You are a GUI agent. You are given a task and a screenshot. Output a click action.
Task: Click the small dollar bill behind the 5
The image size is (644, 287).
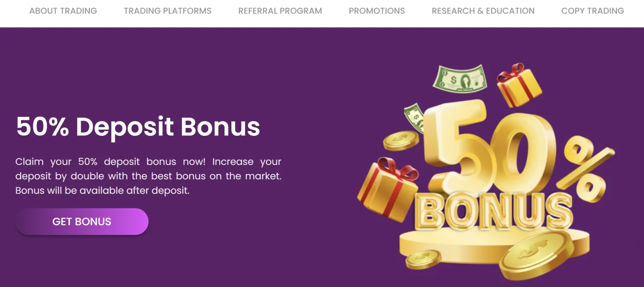[415, 117]
